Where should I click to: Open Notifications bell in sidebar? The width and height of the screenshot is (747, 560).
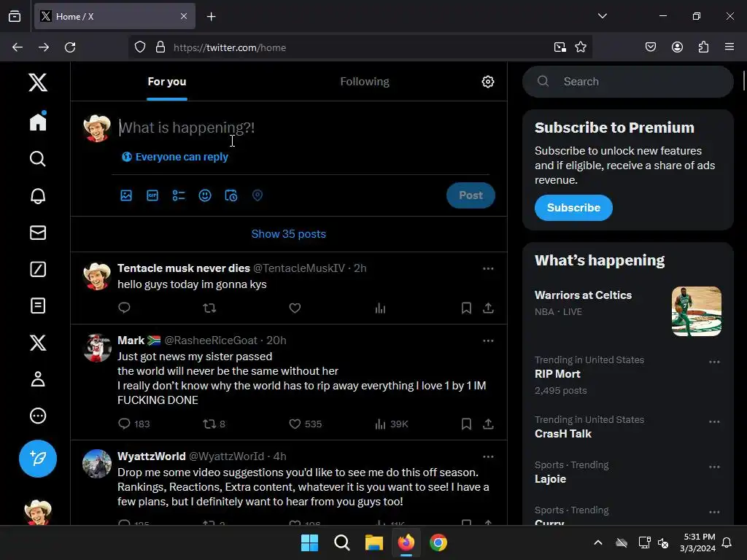[38, 195]
